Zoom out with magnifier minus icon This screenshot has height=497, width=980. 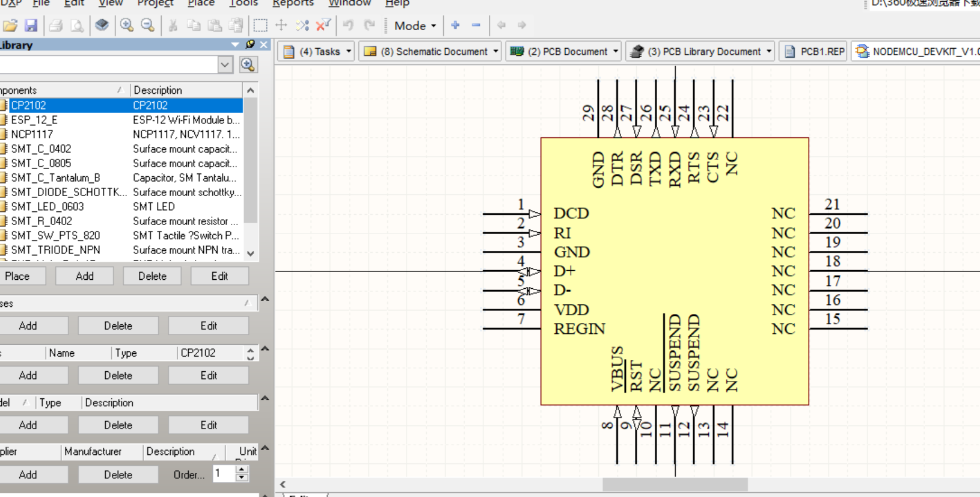point(147,25)
